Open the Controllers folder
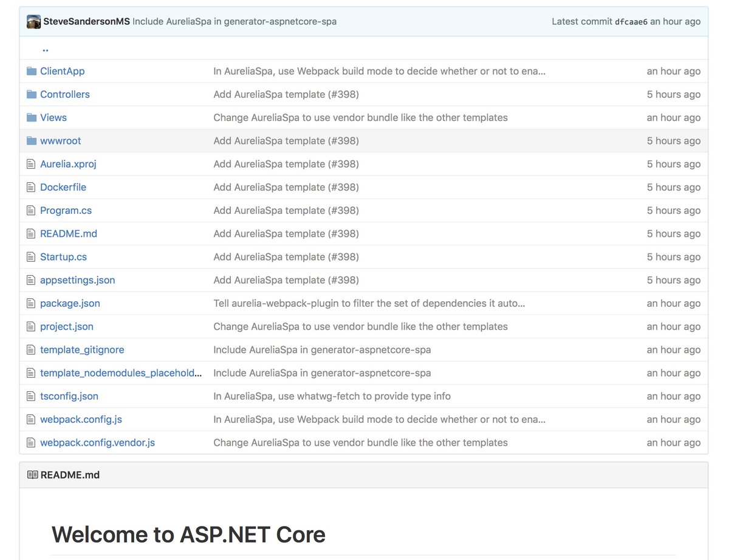The image size is (729, 560). 65,94
